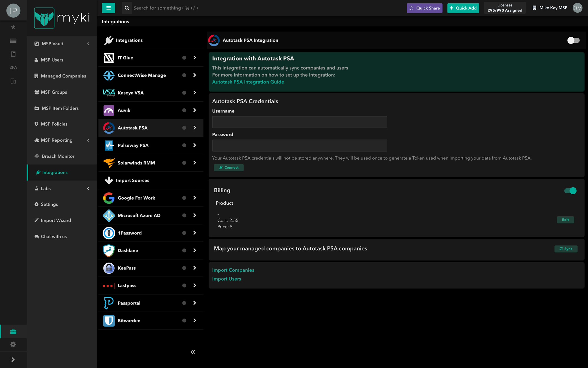The height and width of the screenshot is (368, 588).
Task: Open the devices icon in left rail
Action: [x=13, y=81]
